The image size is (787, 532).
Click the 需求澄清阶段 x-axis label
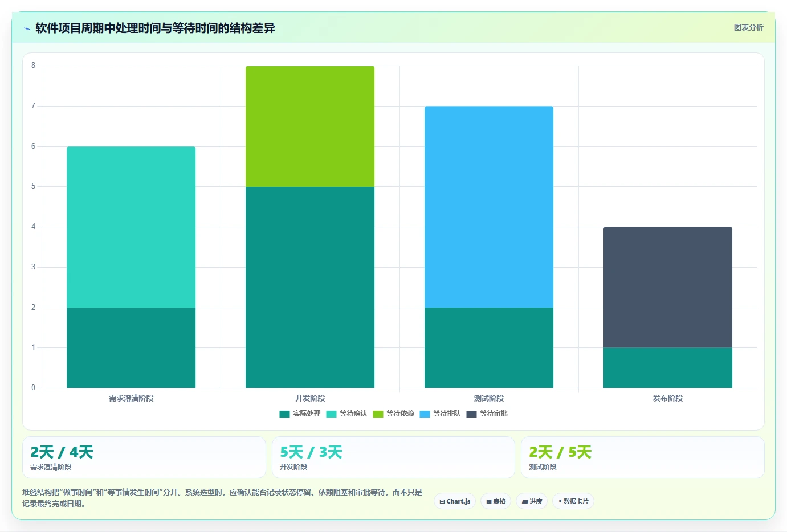tap(131, 398)
